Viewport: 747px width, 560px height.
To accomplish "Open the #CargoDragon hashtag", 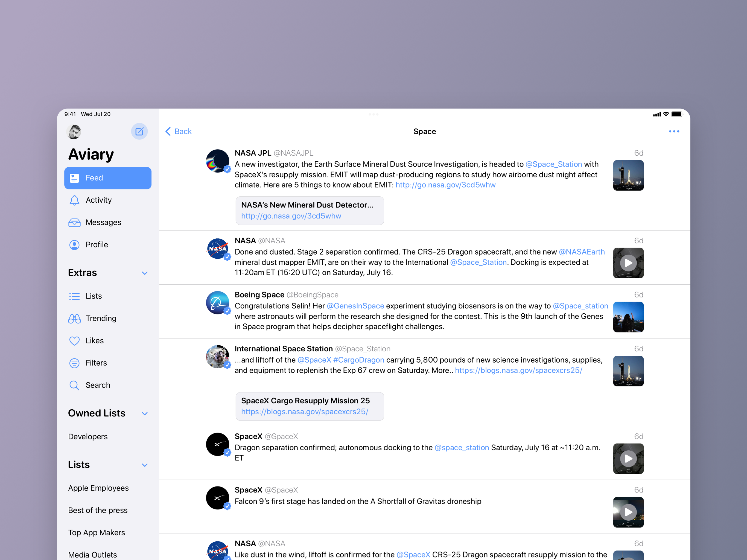I will 359,360.
